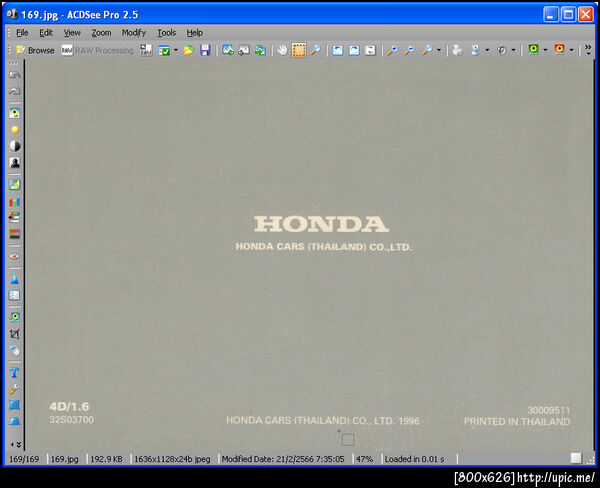This screenshot has width=600, height=488.
Task: Click 1636x1128x24b jpeg dimensions in status bar
Action: (x=172, y=459)
